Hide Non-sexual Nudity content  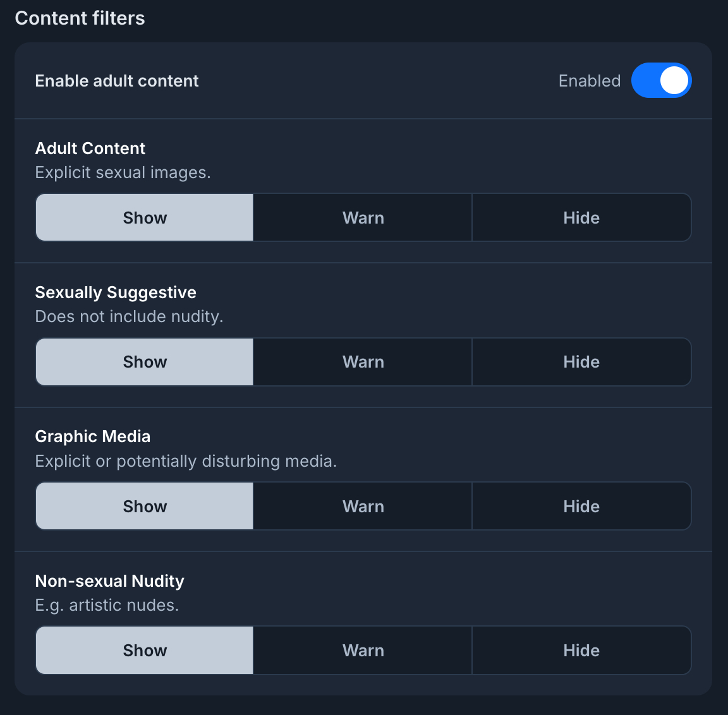click(581, 651)
